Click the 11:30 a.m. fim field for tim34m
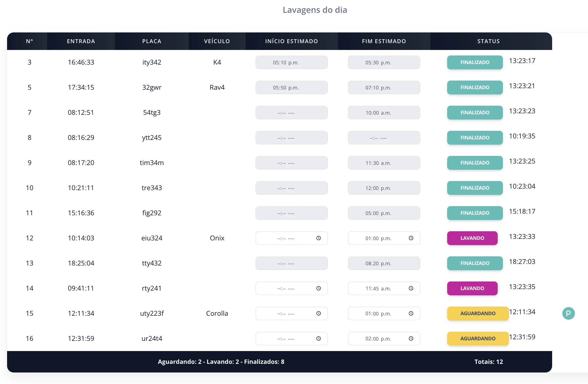 click(384, 163)
